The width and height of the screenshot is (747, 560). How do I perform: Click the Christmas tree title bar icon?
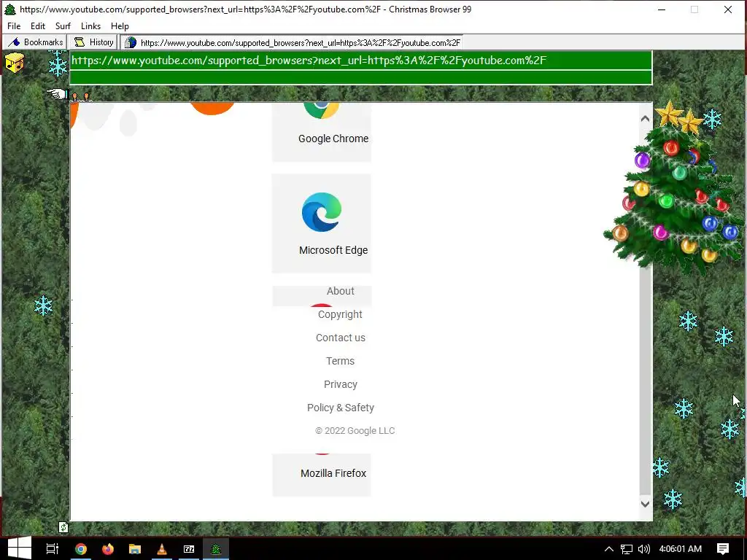(10, 9)
